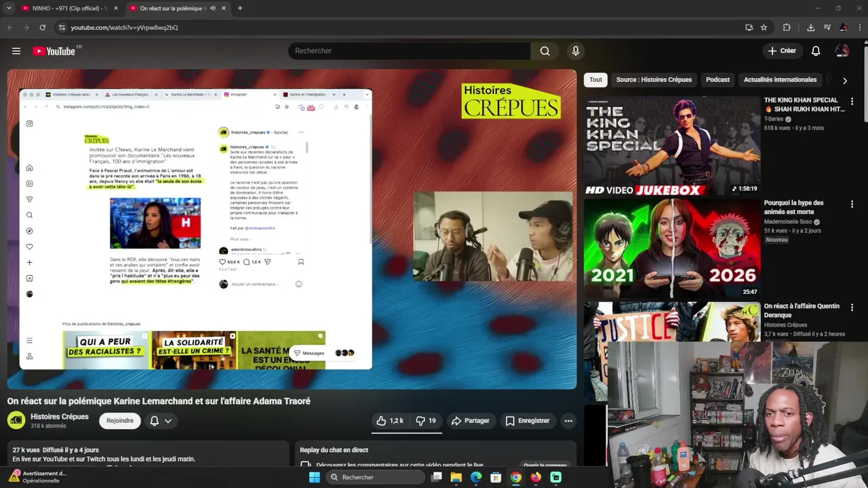Select the Podcast filter chip

pyautogui.click(x=717, y=79)
